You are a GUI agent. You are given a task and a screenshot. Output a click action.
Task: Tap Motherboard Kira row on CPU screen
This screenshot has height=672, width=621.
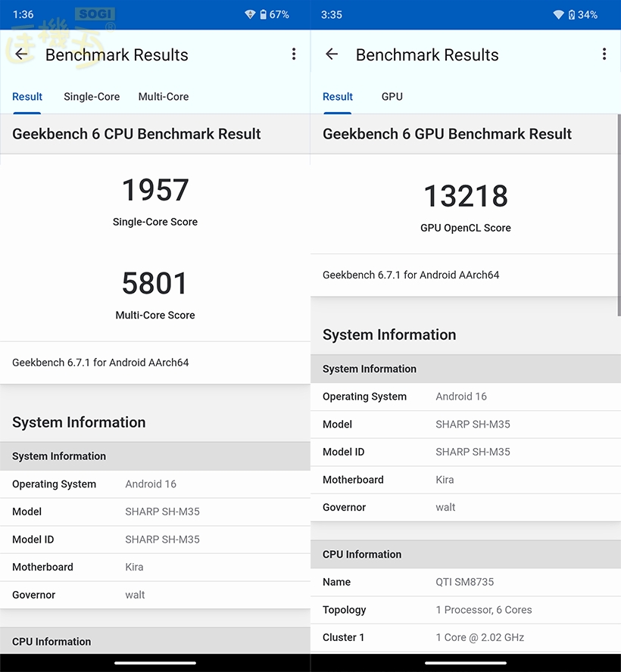pyautogui.click(x=155, y=568)
